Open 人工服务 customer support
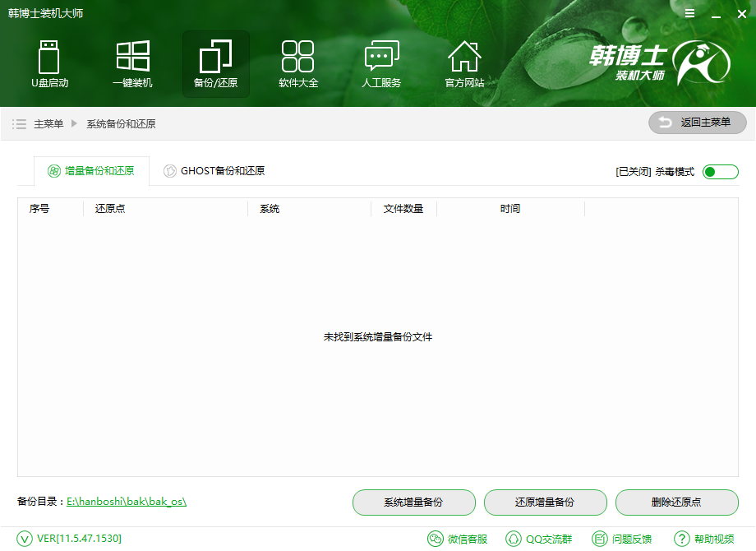This screenshot has height=551, width=756. click(381, 63)
